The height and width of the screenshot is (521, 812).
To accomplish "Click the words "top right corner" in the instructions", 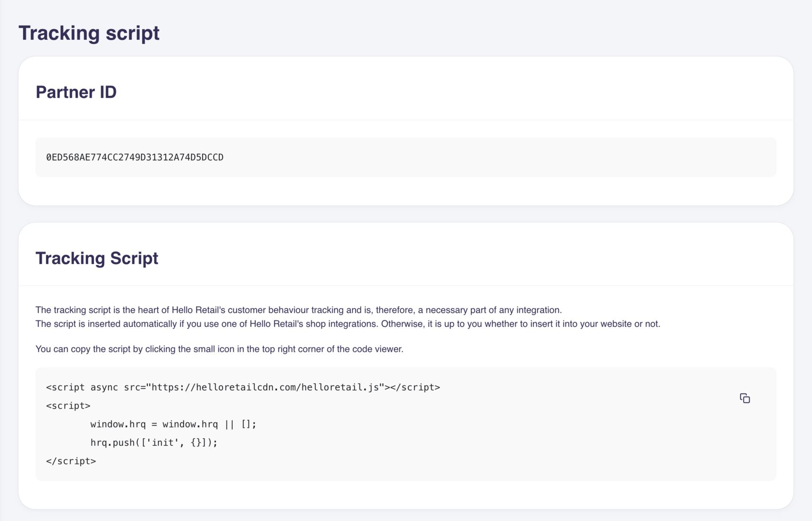I will tap(291, 349).
